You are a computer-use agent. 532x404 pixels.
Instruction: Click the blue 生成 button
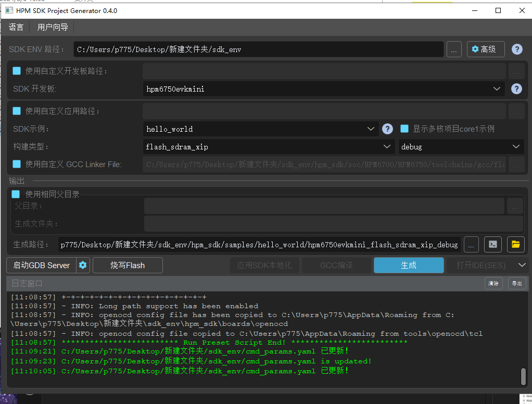click(409, 266)
